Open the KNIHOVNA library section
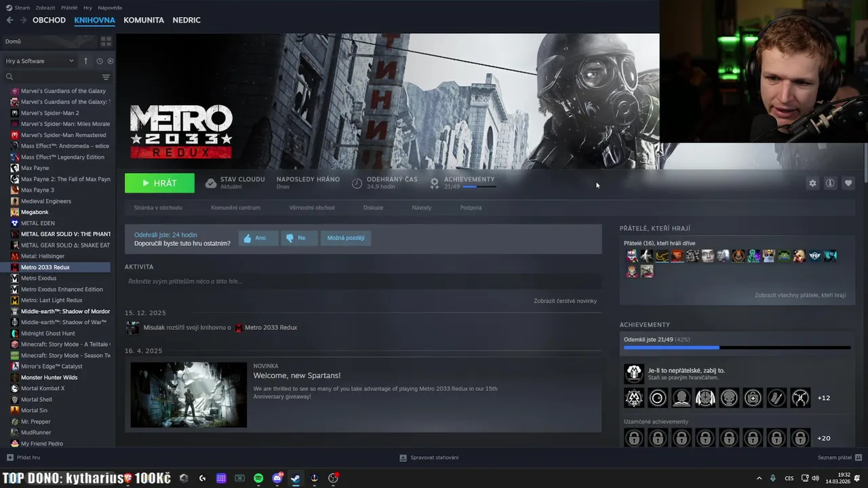The image size is (868, 488). click(94, 20)
